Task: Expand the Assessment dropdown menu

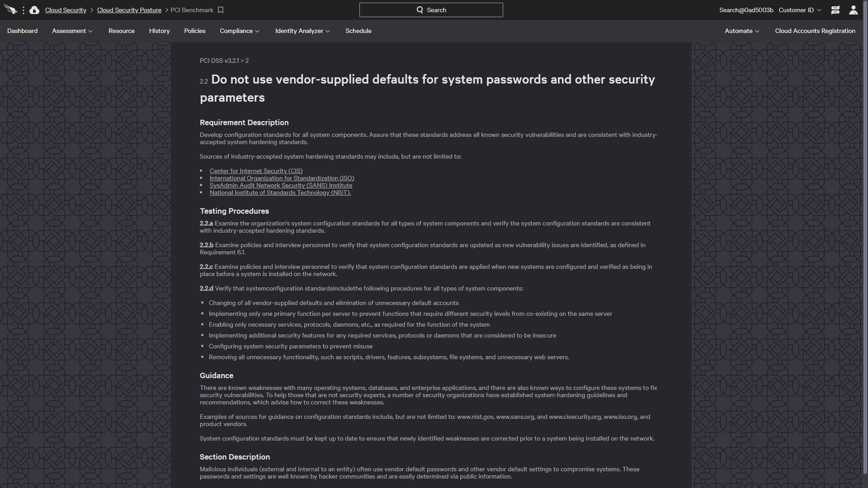Action: [x=71, y=30]
